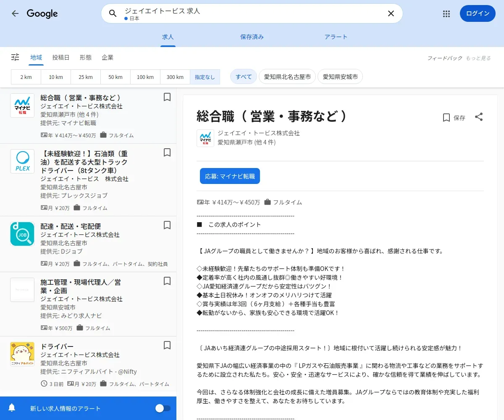Select the 形態 filter tab

(x=86, y=58)
